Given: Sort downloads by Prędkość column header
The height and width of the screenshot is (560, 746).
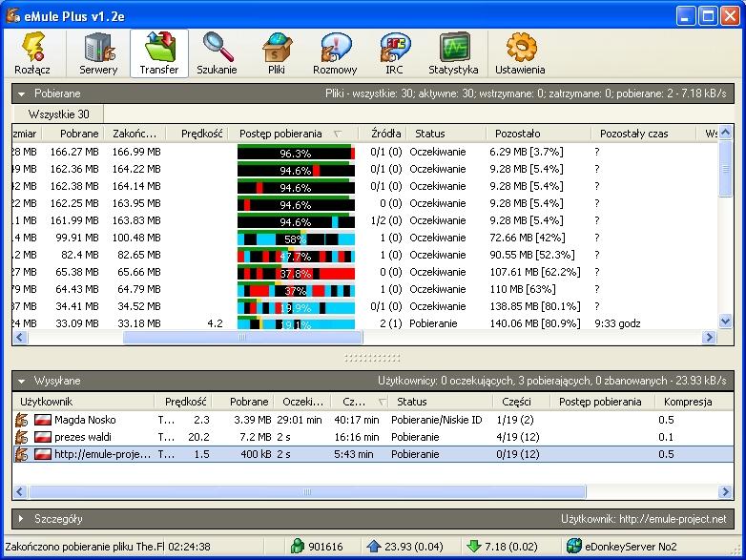Looking at the screenshot, I should (x=198, y=134).
